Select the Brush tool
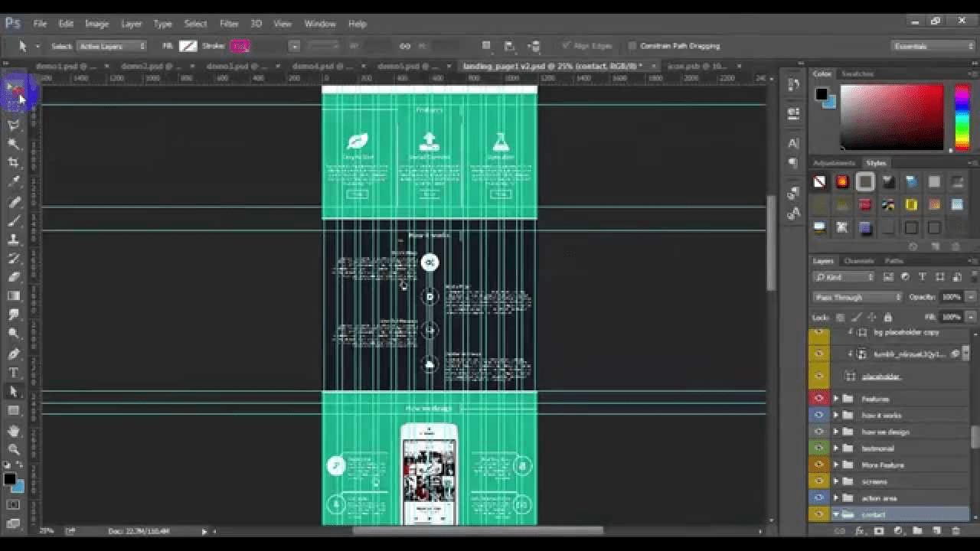This screenshot has height=551, width=980. coord(13,221)
